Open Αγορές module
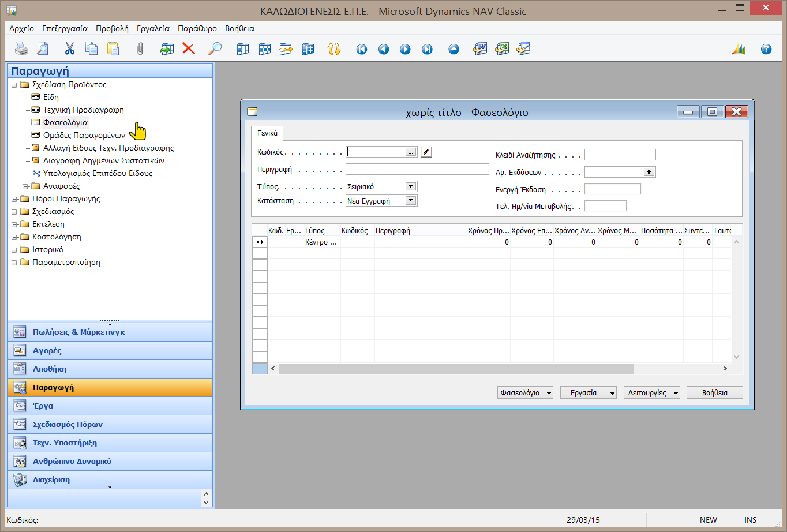Viewport: 787px width, 532px height. (x=110, y=350)
